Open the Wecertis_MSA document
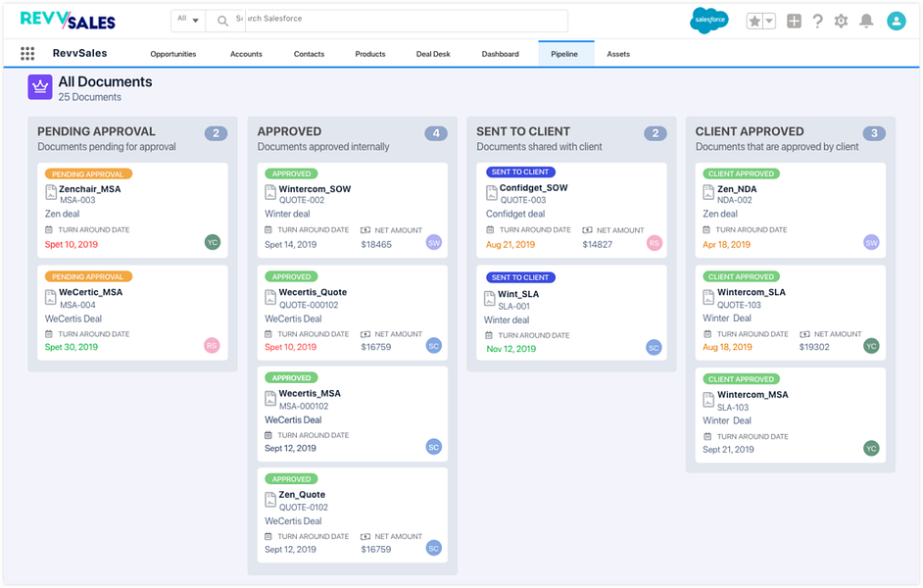 coord(310,393)
